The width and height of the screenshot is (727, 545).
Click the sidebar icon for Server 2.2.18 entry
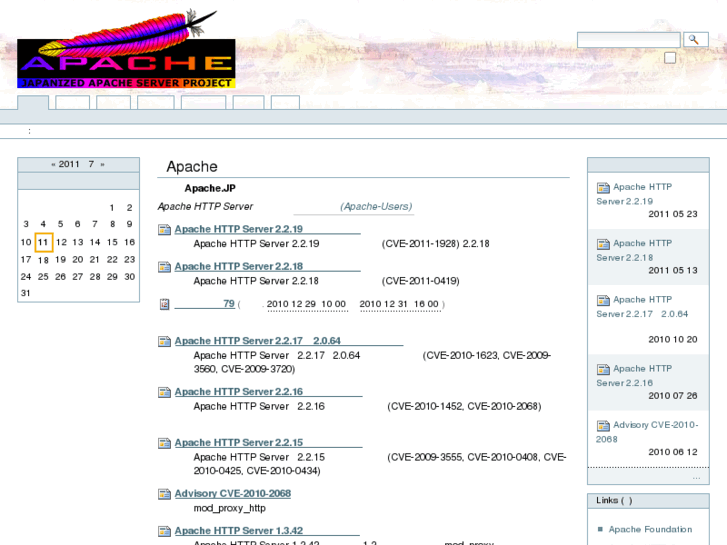[603, 244]
